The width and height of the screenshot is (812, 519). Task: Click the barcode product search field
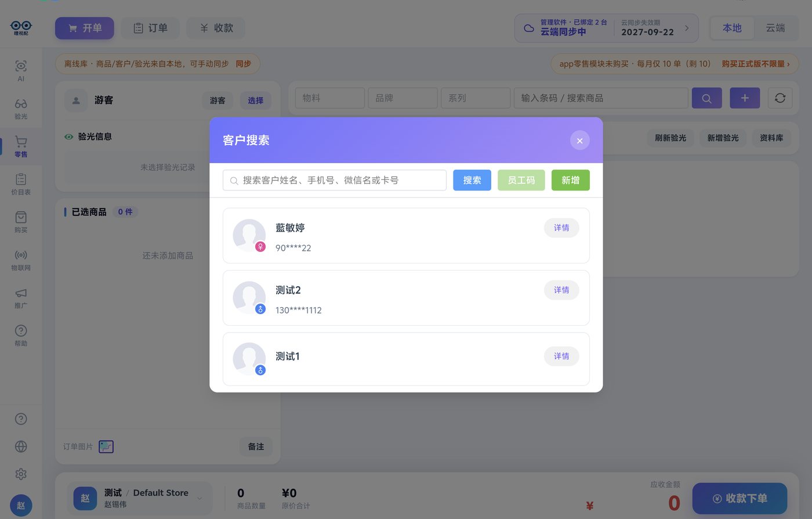601,98
